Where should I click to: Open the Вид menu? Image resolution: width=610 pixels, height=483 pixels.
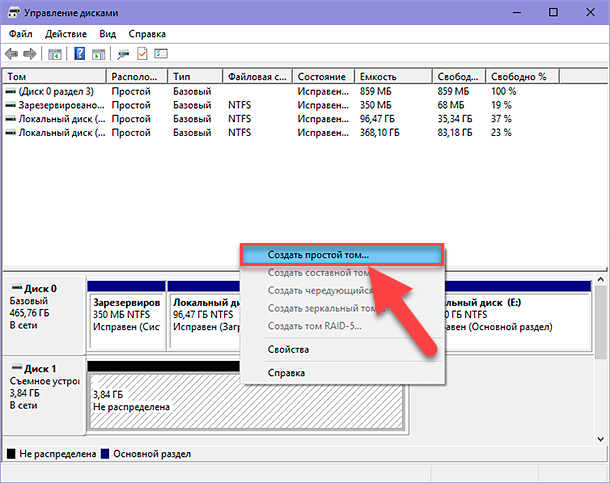tap(108, 33)
